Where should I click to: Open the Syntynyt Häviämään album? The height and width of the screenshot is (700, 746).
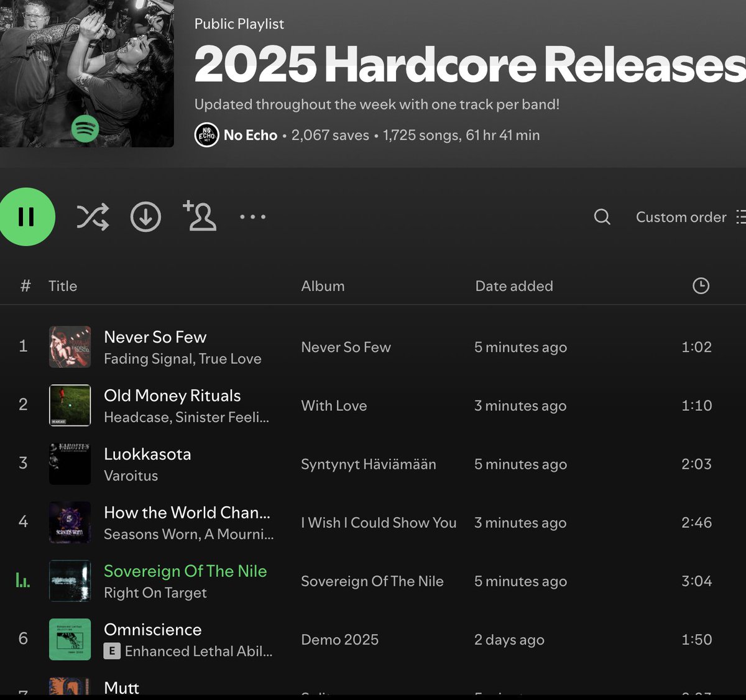pyautogui.click(x=369, y=464)
